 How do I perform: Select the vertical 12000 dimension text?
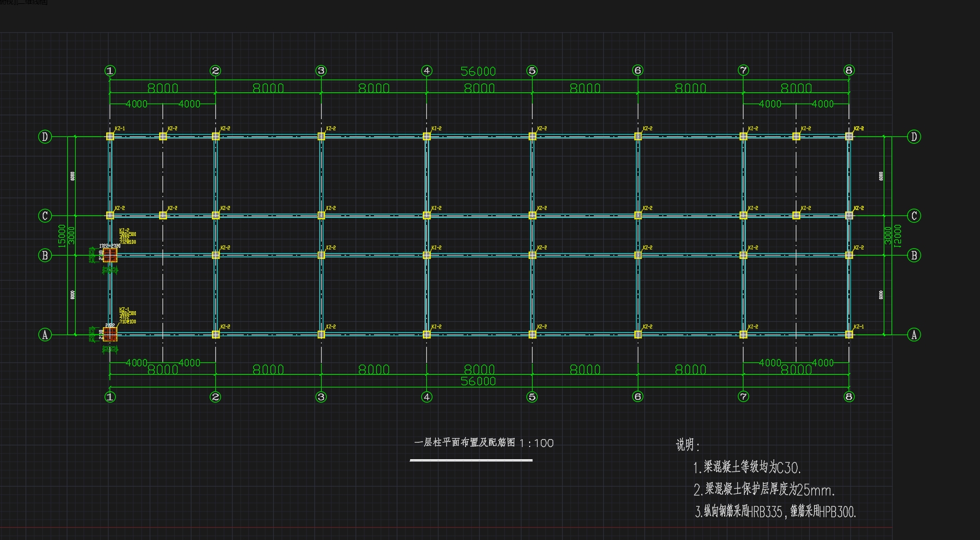tap(897, 235)
